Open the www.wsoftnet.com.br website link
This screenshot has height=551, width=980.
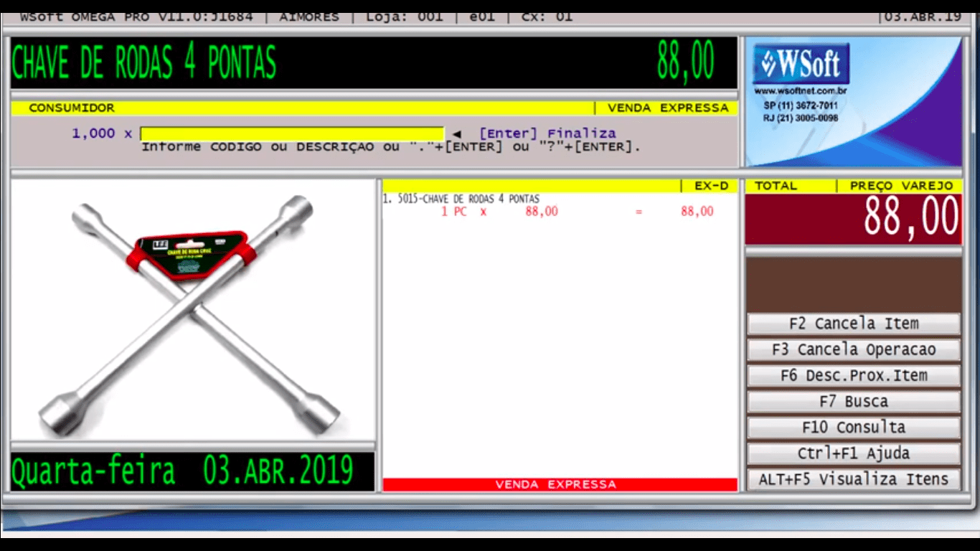click(801, 91)
